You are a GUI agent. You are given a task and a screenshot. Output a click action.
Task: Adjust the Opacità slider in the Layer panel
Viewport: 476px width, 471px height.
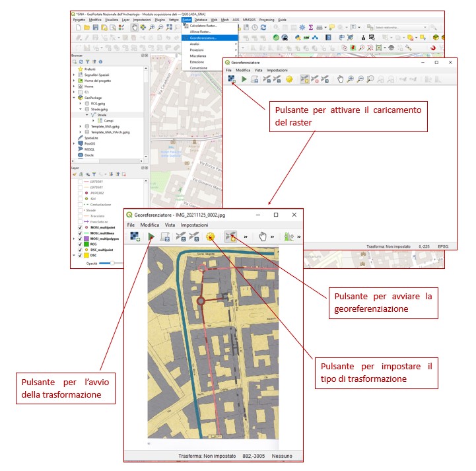point(111,262)
